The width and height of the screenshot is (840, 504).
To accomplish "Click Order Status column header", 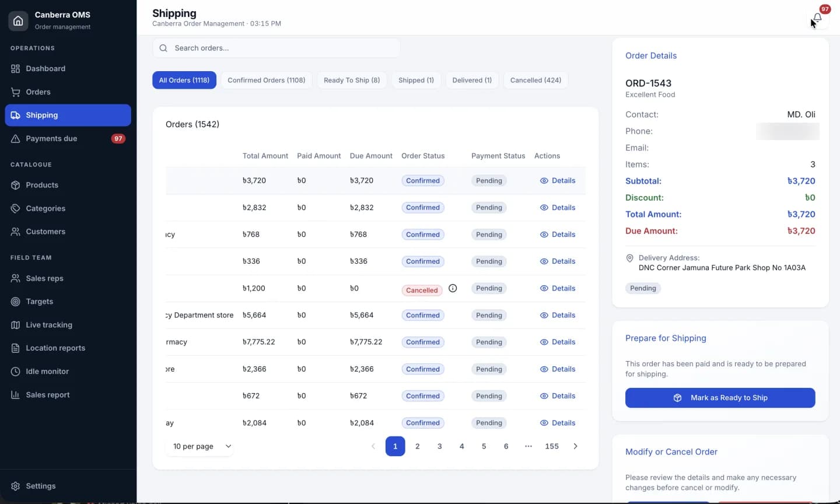I will click(423, 156).
